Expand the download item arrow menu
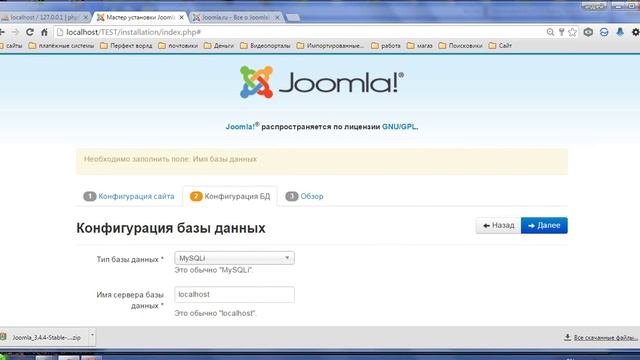 (92, 337)
